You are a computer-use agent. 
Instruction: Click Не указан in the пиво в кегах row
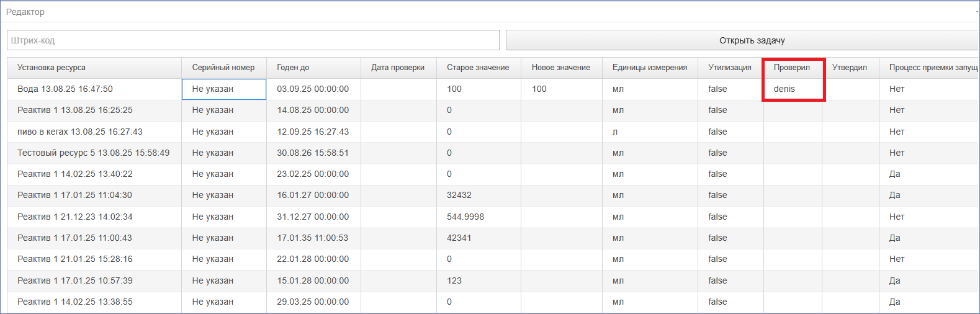click(224, 132)
